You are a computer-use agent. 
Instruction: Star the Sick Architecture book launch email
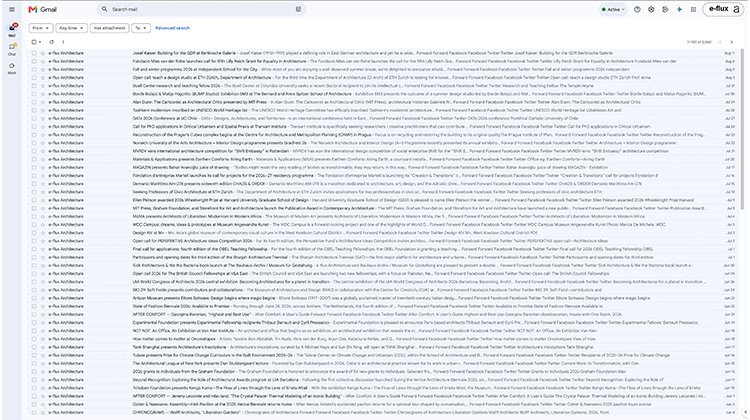click(43, 265)
